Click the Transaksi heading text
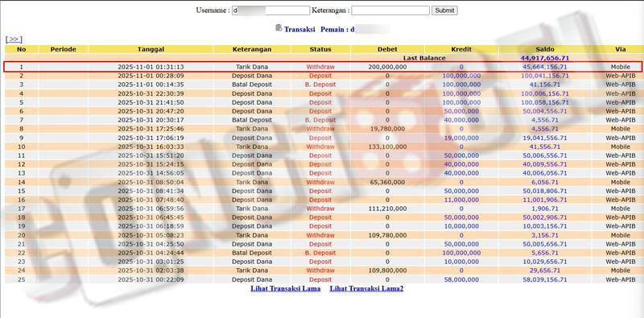This screenshot has width=644, height=318. point(299,30)
